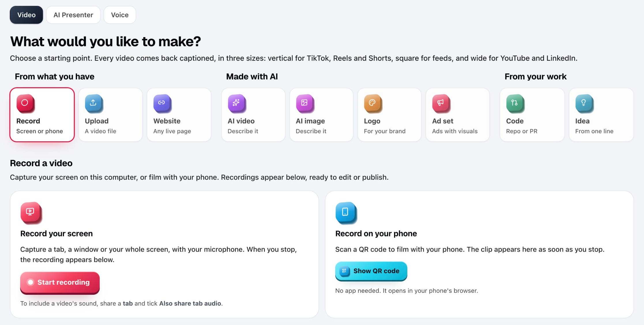
Task: Click the 'Made with AI' heading
Action: (252, 77)
